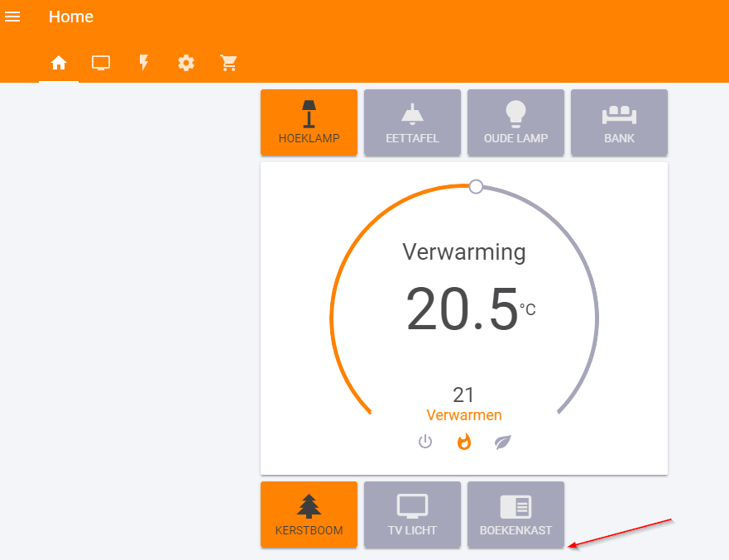Toggle the EETTAFEL light on
Screen dimensions: 729x560
[x=412, y=122]
